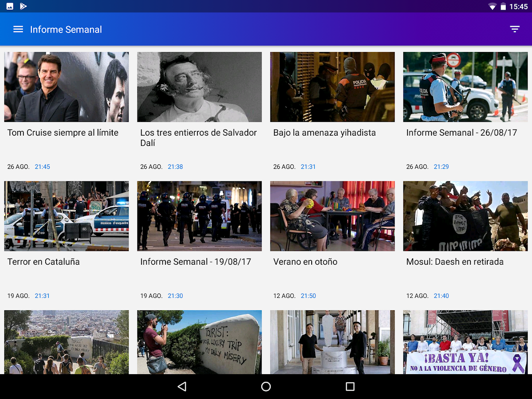Open the masked police thumbnail
The height and width of the screenshot is (399, 532).
(332, 87)
